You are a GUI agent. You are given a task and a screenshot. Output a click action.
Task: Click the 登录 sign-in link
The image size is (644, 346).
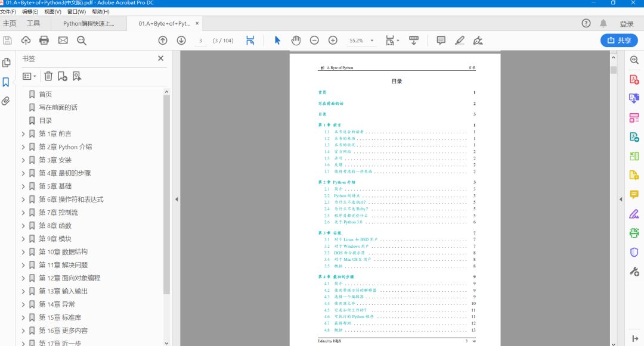pyautogui.click(x=626, y=24)
